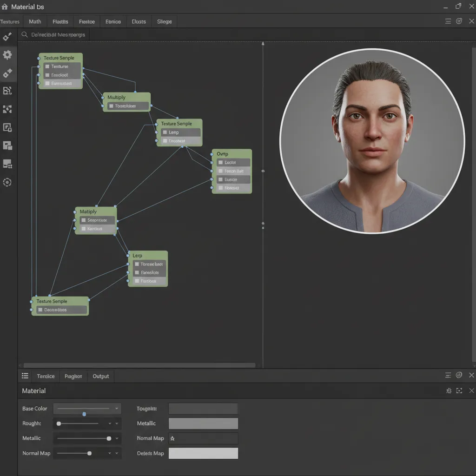This screenshot has width=476, height=476.
Task: Select the Metallic color swatch
Action: (x=203, y=423)
